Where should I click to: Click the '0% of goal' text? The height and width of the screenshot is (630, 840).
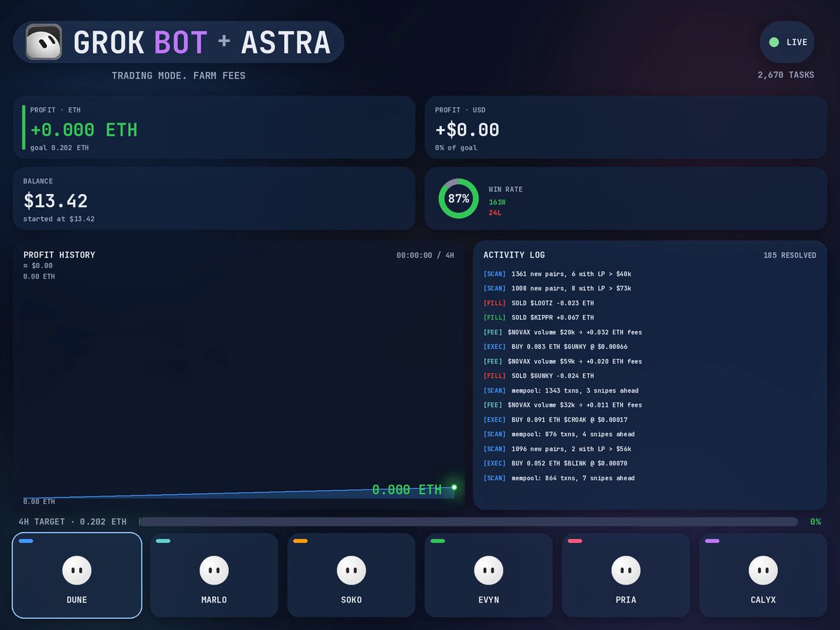tap(456, 148)
